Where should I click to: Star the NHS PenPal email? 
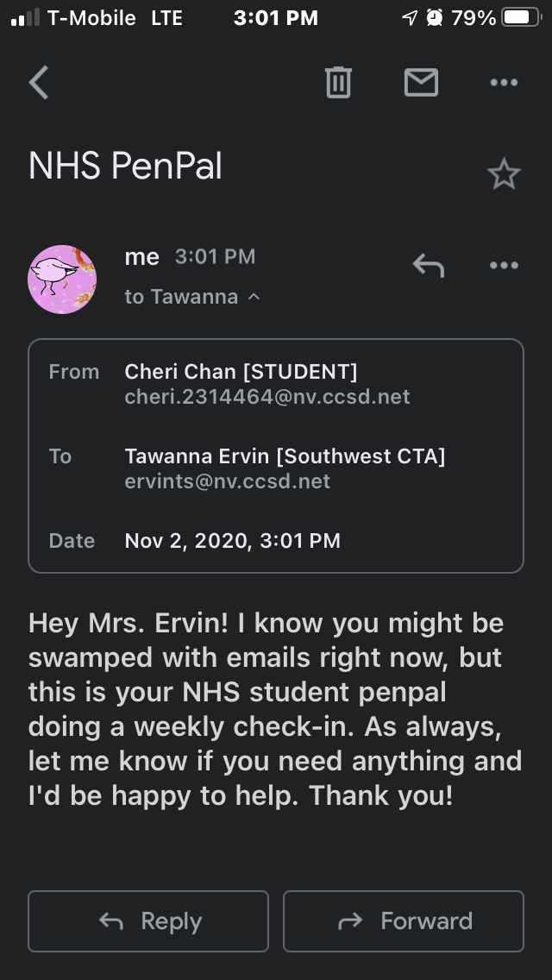tap(504, 175)
